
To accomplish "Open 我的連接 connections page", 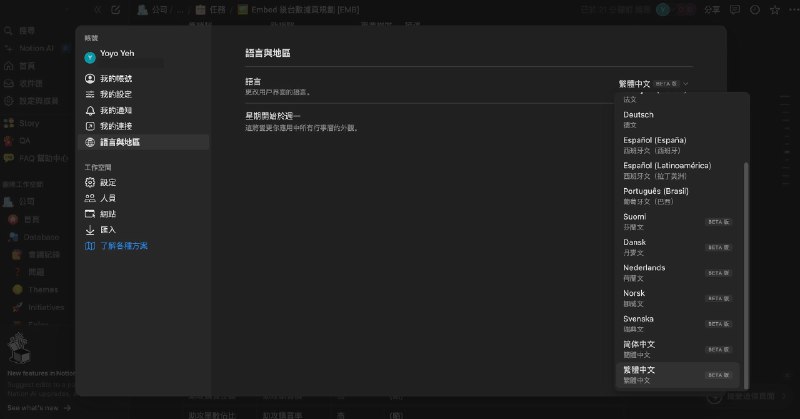I will pos(143,126).
